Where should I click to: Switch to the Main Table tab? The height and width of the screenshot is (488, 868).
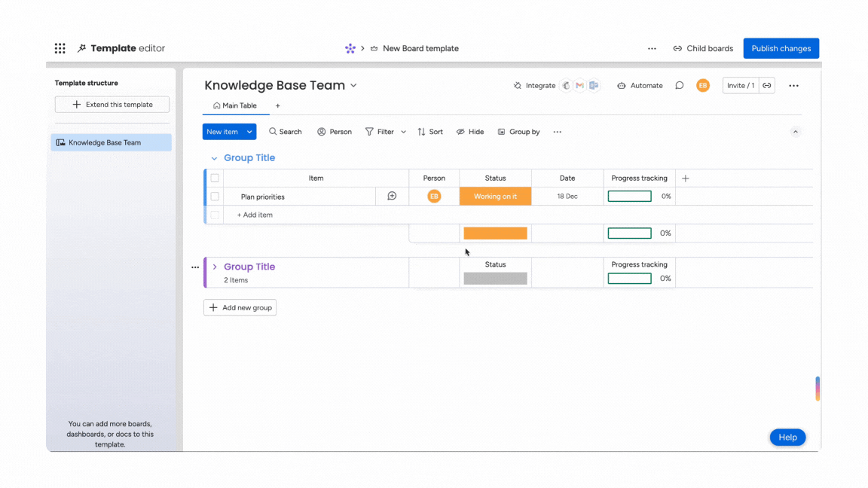(235, 106)
